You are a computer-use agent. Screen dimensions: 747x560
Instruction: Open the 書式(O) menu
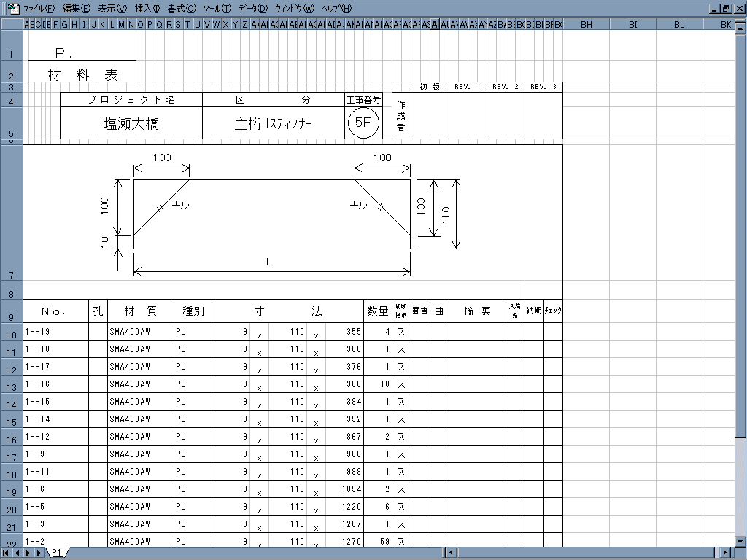click(x=181, y=9)
